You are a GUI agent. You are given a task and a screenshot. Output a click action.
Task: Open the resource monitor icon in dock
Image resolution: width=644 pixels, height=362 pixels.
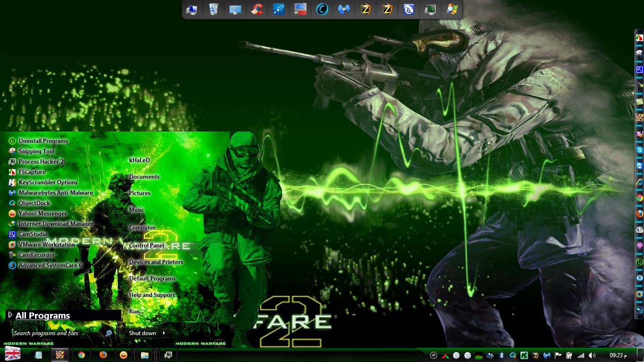tap(430, 9)
